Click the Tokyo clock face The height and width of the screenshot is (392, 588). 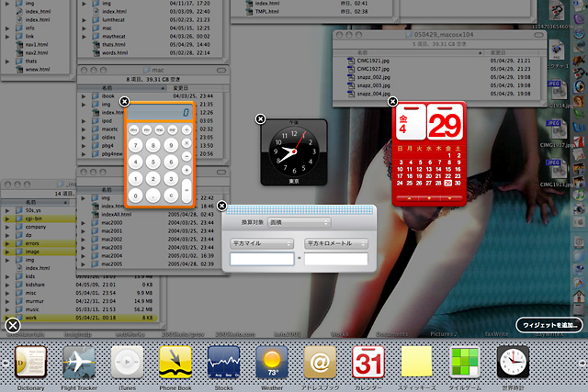(x=294, y=151)
